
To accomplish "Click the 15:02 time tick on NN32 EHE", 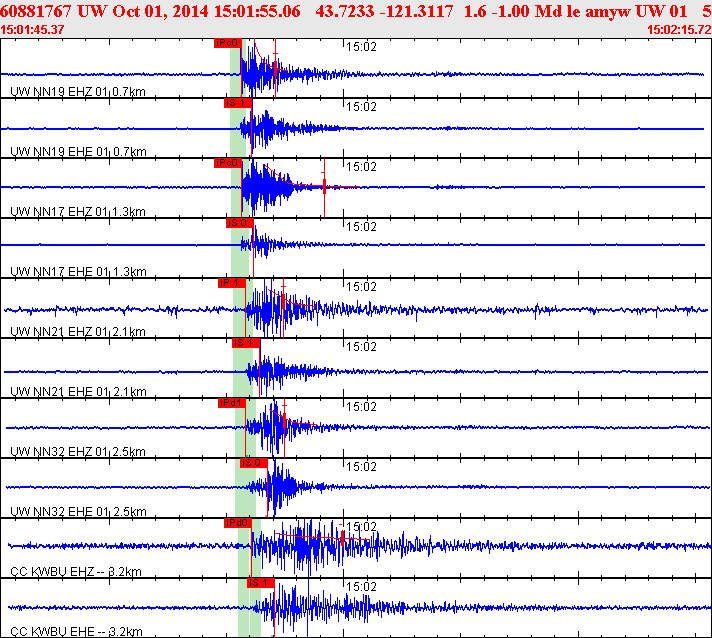I will pyautogui.click(x=361, y=466).
